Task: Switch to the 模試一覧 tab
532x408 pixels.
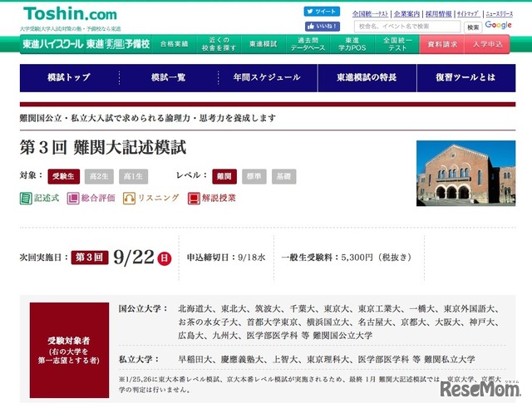Action: tap(168, 77)
